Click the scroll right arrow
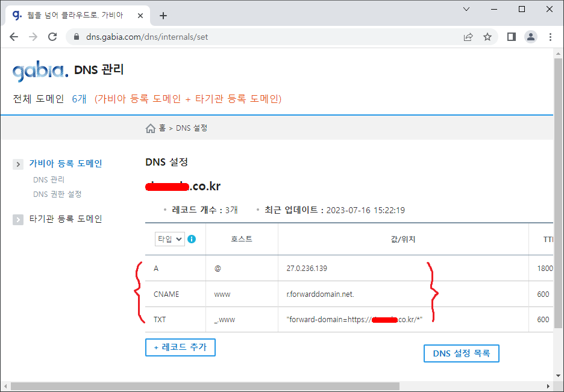This screenshot has height=392, width=564. tap(548, 387)
